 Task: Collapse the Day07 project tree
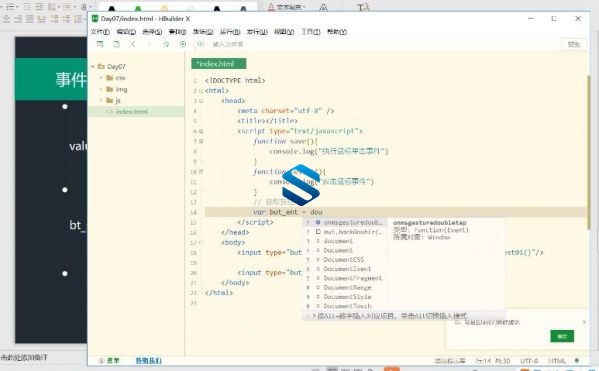pos(92,66)
